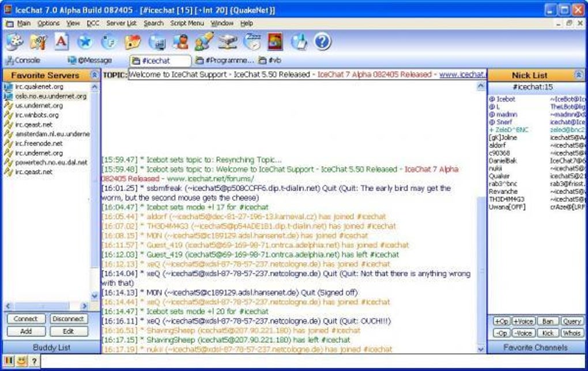588x371 pixels.
Task: Click the Query button
Action: click(x=572, y=321)
